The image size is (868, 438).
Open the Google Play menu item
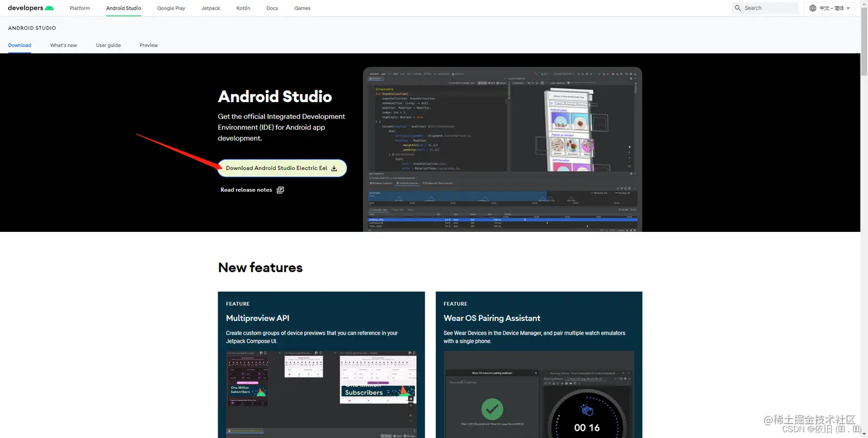click(171, 8)
